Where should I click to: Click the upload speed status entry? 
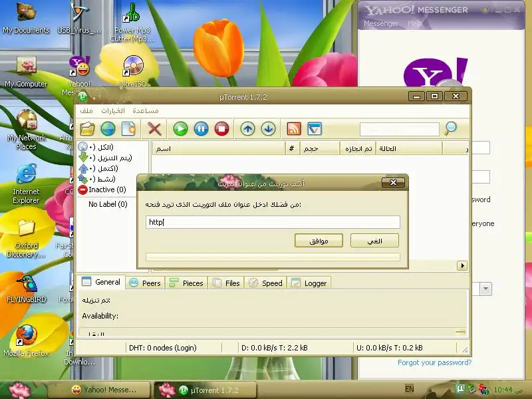pos(390,348)
